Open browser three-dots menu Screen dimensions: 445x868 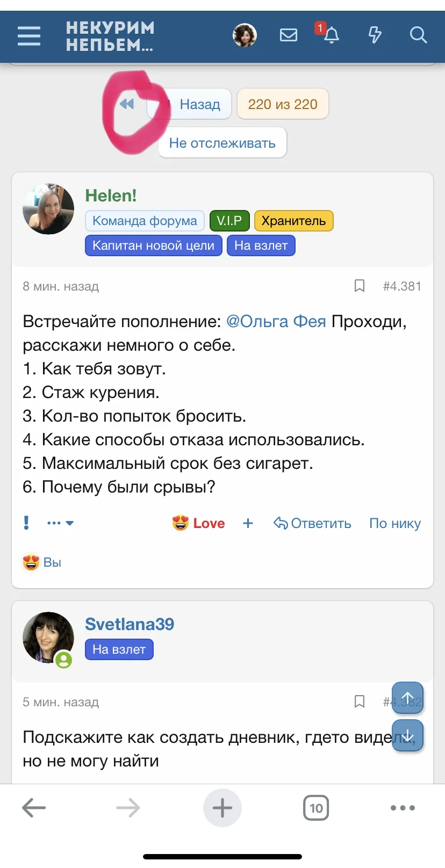(x=403, y=808)
